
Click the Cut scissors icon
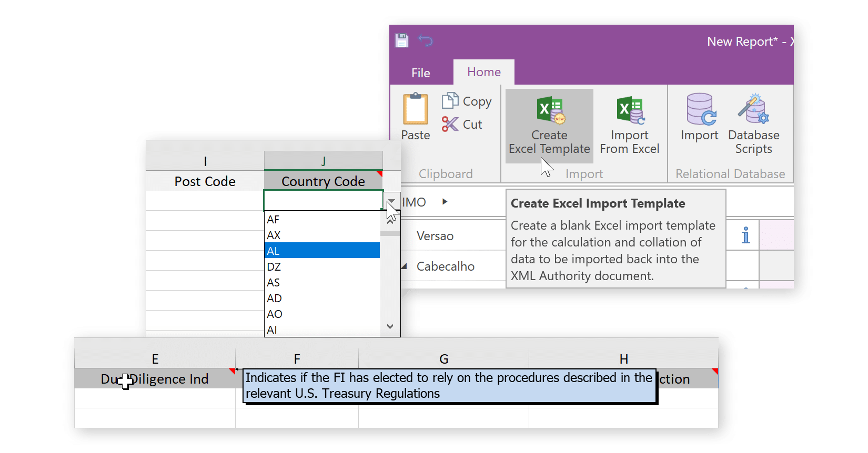(x=450, y=124)
